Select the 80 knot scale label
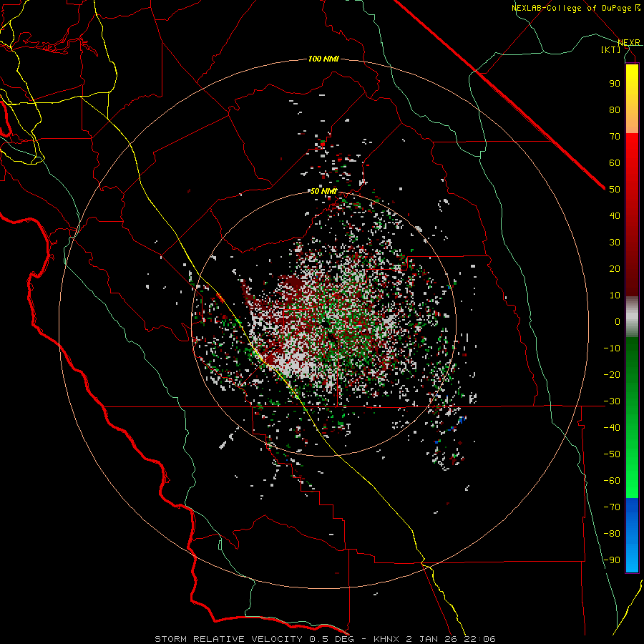This screenshot has height=644, width=644. coord(615,109)
